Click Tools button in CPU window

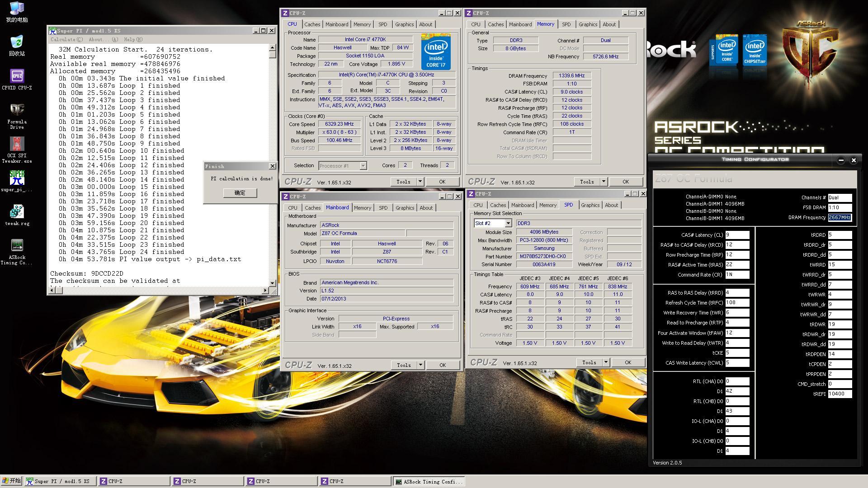pos(403,182)
